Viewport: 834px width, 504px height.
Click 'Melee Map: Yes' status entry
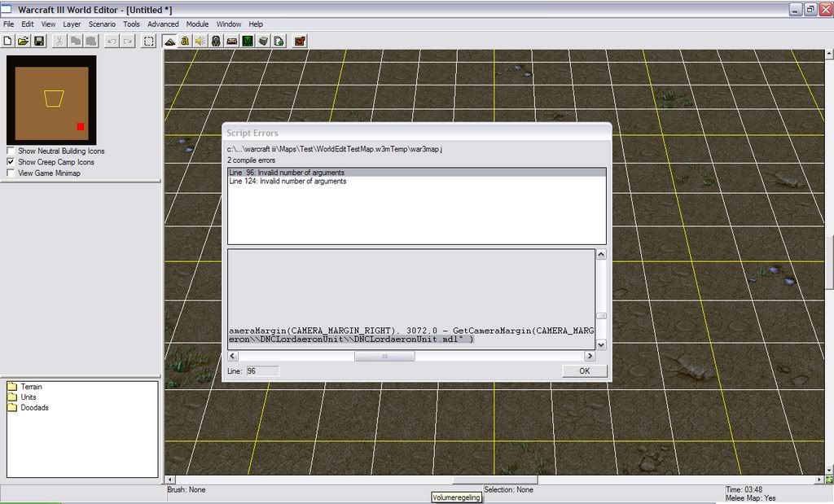(x=750, y=498)
